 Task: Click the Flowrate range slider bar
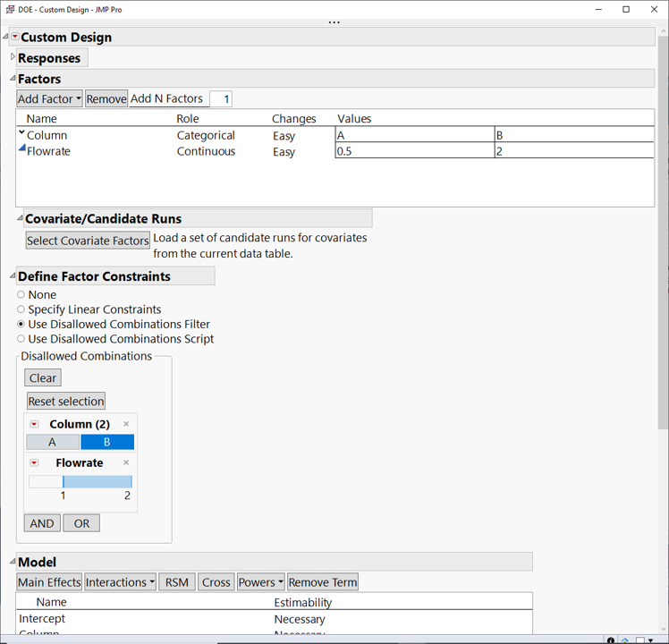coord(97,482)
